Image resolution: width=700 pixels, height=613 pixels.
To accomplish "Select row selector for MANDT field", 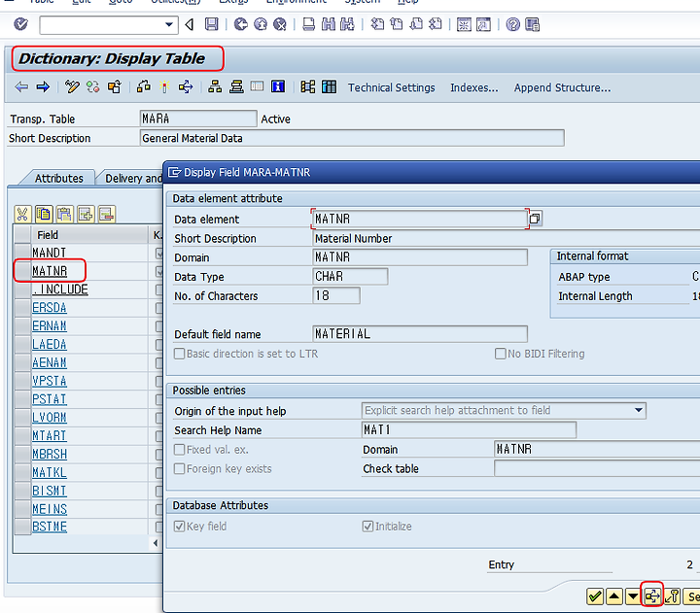I will click(x=22, y=253).
